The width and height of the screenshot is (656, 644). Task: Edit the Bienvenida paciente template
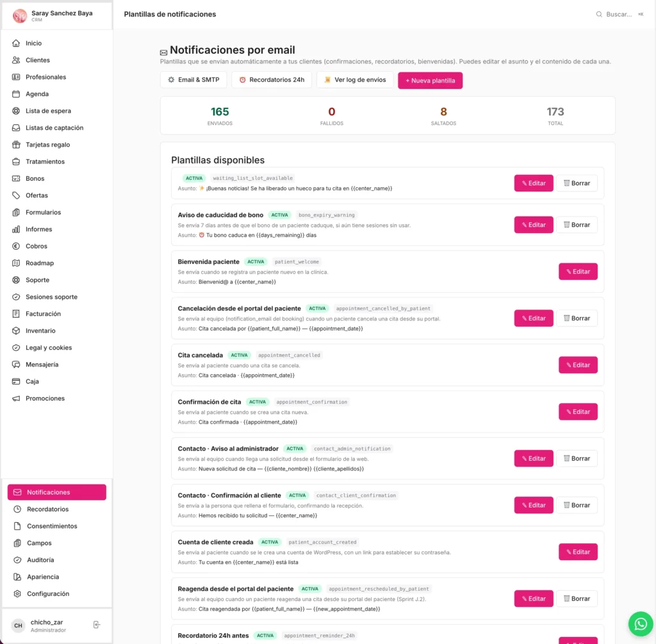tap(578, 272)
